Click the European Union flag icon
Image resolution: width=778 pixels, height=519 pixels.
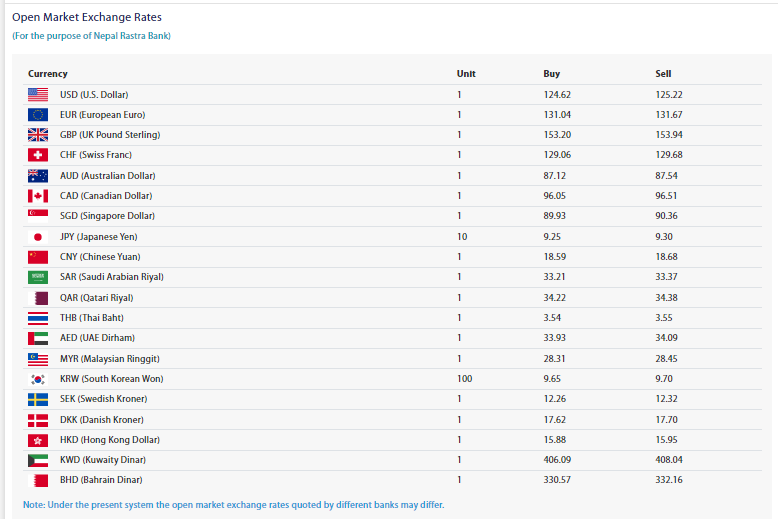38,115
